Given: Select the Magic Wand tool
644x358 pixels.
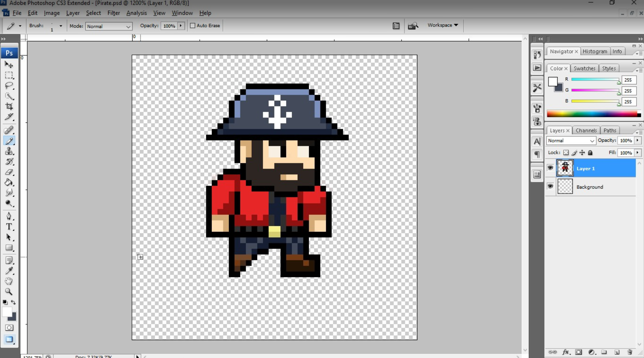Looking at the screenshot, I should pos(9,96).
